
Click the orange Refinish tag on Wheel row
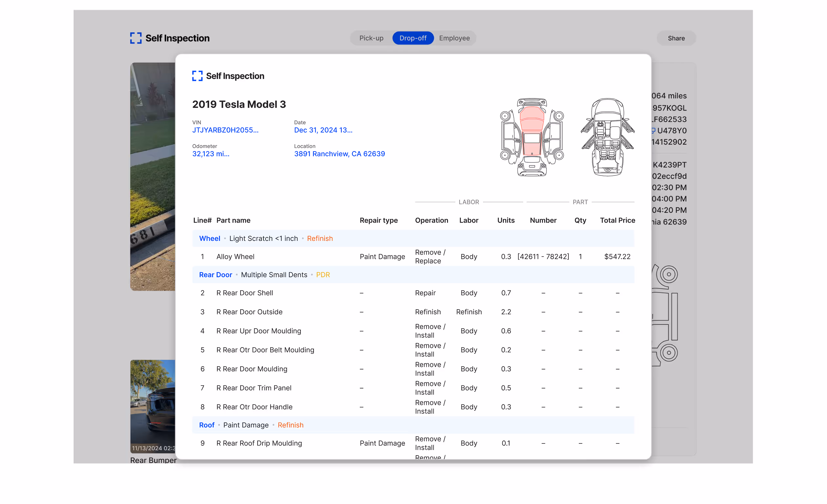pyautogui.click(x=320, y=239)
